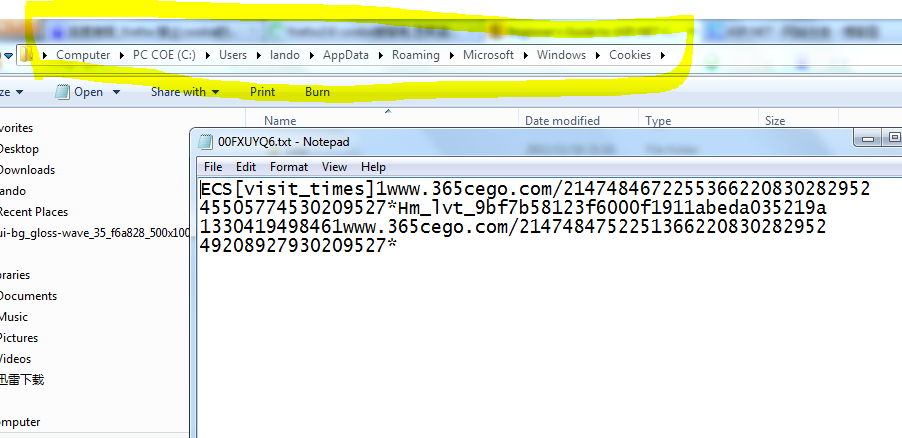Select Favorites heading in navigation pane
Screen dimensions: 902x438
pos(16,128)
